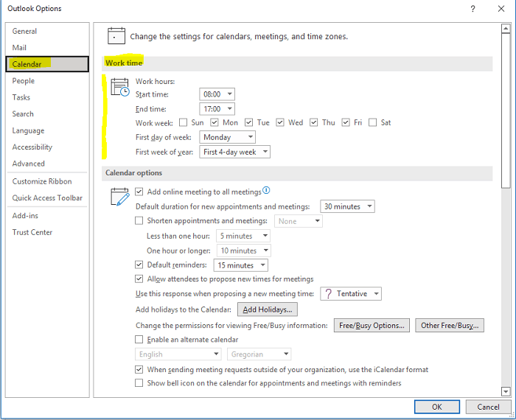
Task: Open the Tentative response dropdown
Action: tap(351, 294)
